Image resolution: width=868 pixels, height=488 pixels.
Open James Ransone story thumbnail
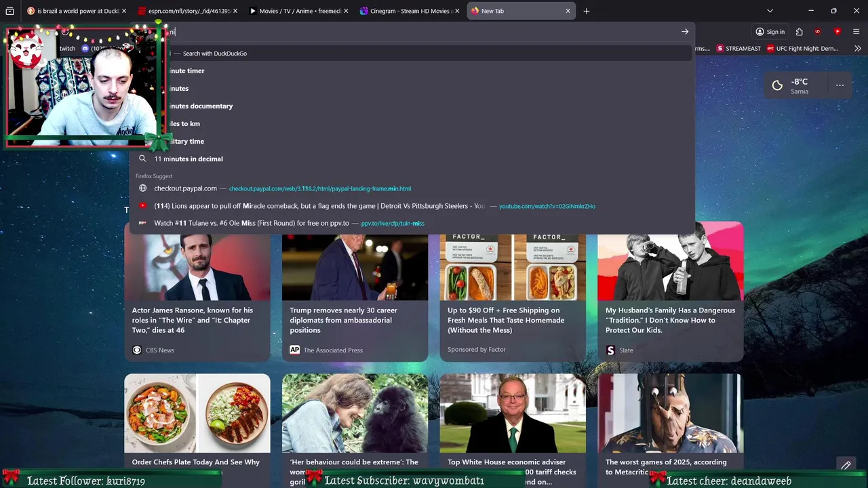click(197, 267)
